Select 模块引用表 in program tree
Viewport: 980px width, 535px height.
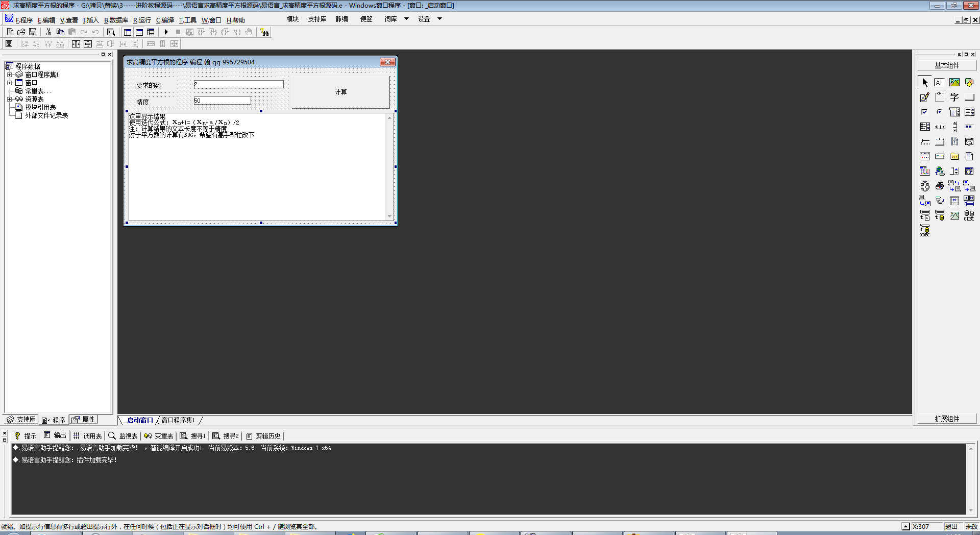click(x=40, y=107)
